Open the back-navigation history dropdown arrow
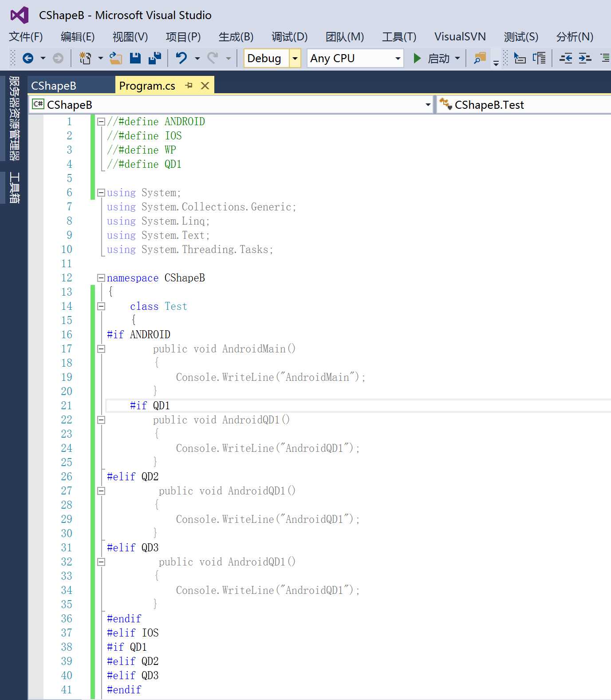 tap(43, 58)
